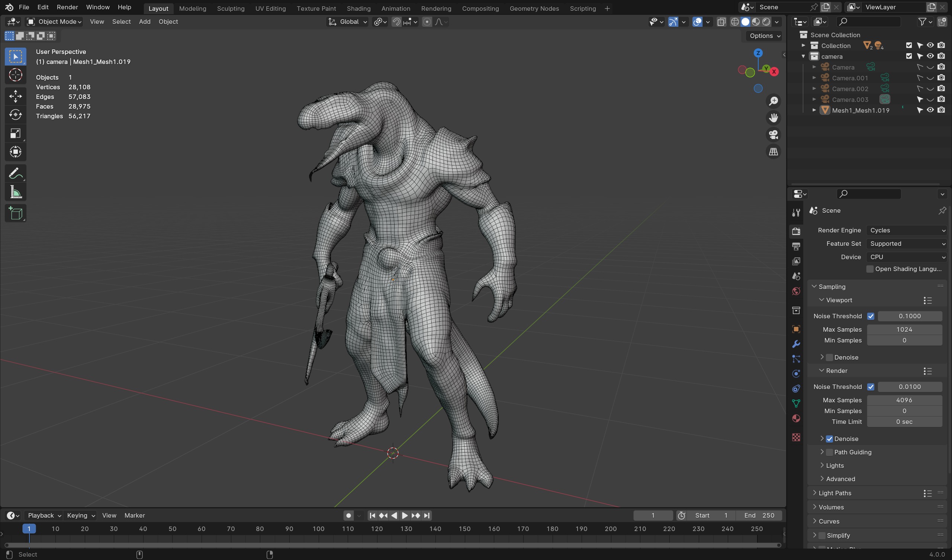Expand Mesh1_Mesh1.019 in outliner
Viewport: 952px width, 560px height.
coord(814,110)
